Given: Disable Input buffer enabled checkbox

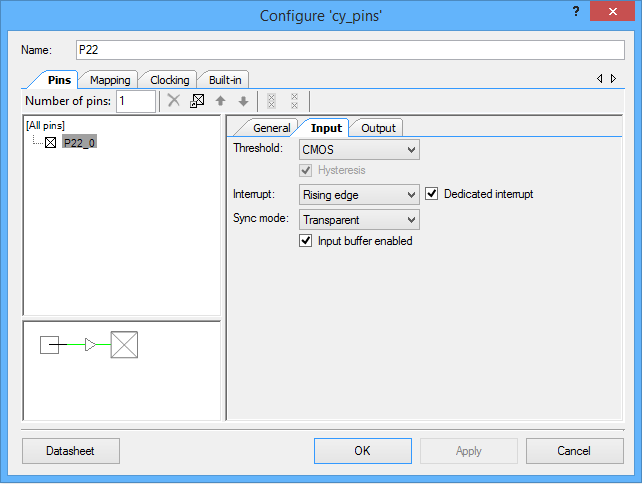Looking at the screenshot, I should 305,241.
